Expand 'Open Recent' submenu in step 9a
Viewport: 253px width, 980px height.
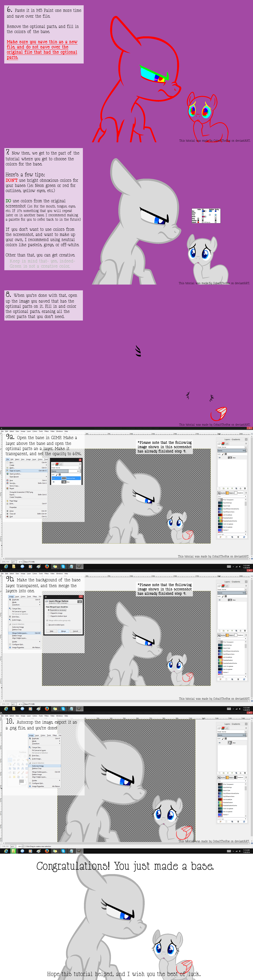coord(27,477)
